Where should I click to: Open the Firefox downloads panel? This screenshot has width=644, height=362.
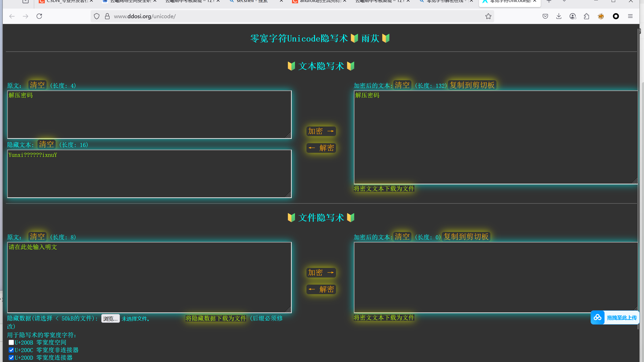[x=559, y=16]
